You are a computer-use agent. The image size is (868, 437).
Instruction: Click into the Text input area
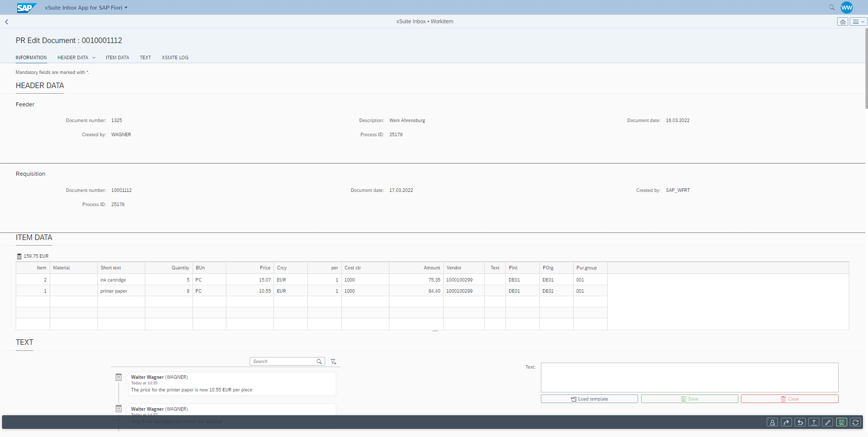click(x=689, y=377)
